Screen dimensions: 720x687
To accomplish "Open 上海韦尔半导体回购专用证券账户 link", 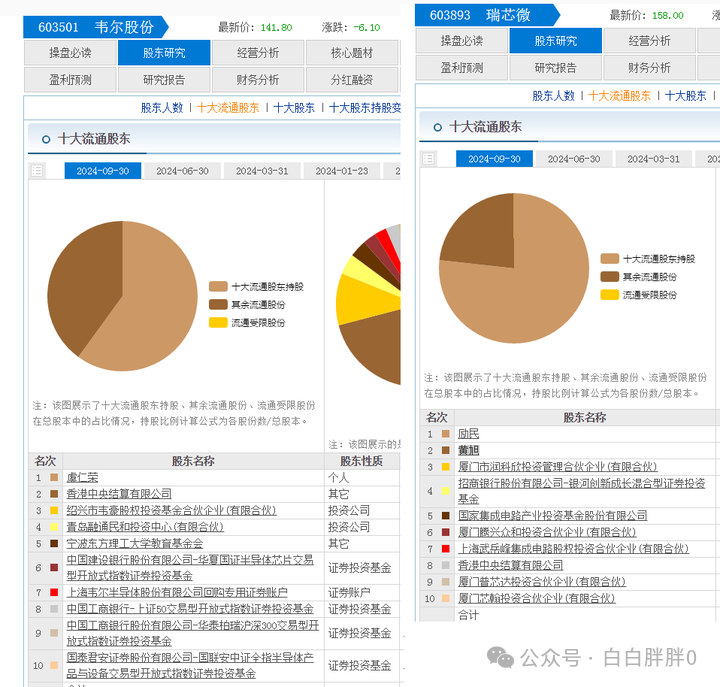I will 177,592.
